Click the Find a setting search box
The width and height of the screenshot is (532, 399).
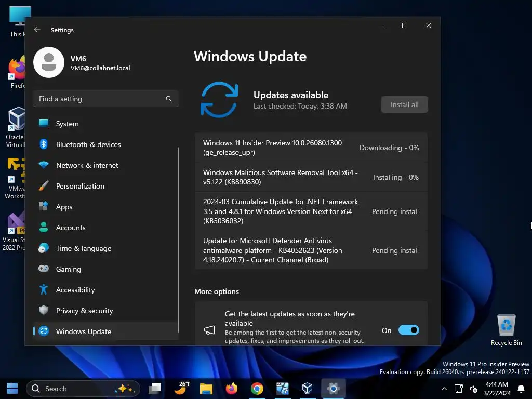[x=106, y=99]
